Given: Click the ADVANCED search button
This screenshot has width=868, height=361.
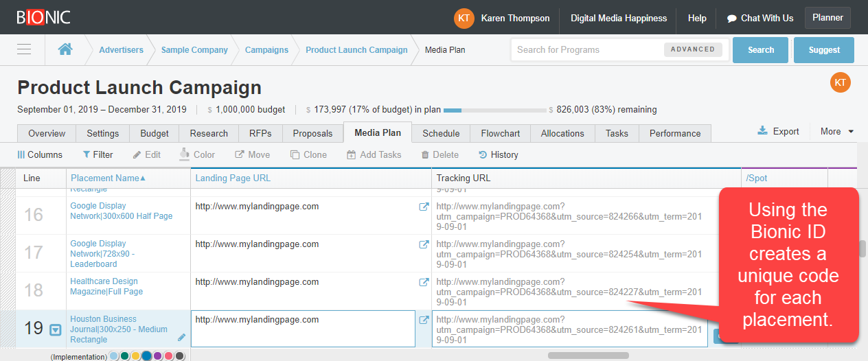Looking at the screenshot, I should pyautogui.click(x=693, y=49).
